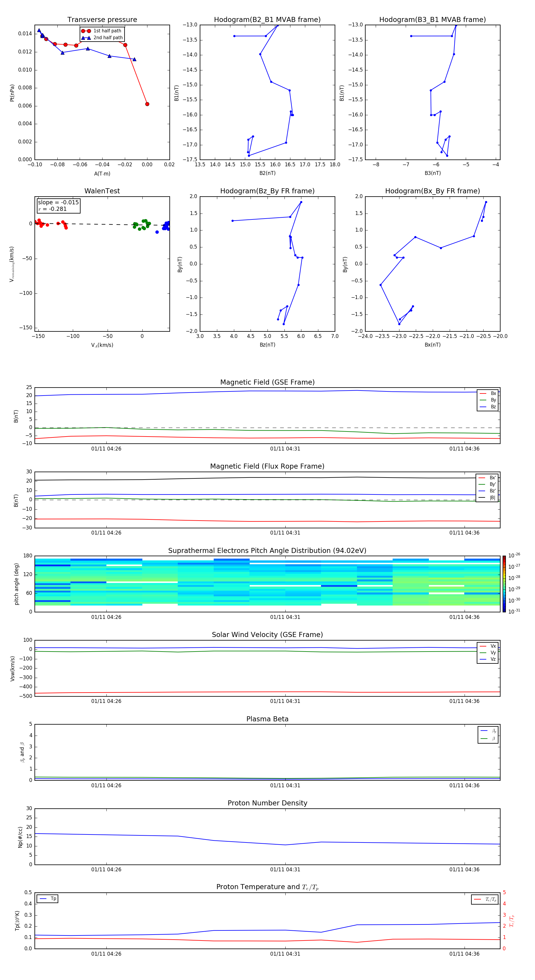Click the 'Bz(nT)' x-axis label
The image size is (535, 980).
267,345
